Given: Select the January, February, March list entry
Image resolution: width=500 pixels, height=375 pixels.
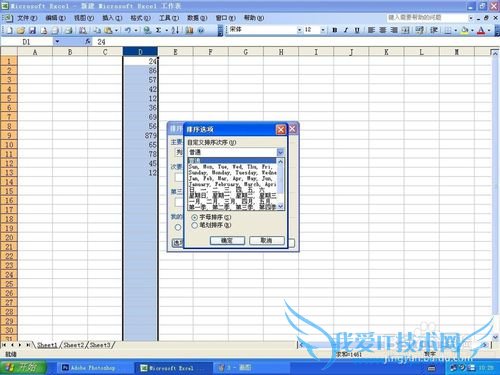Looking at the screenshot, I should [232, 184].
